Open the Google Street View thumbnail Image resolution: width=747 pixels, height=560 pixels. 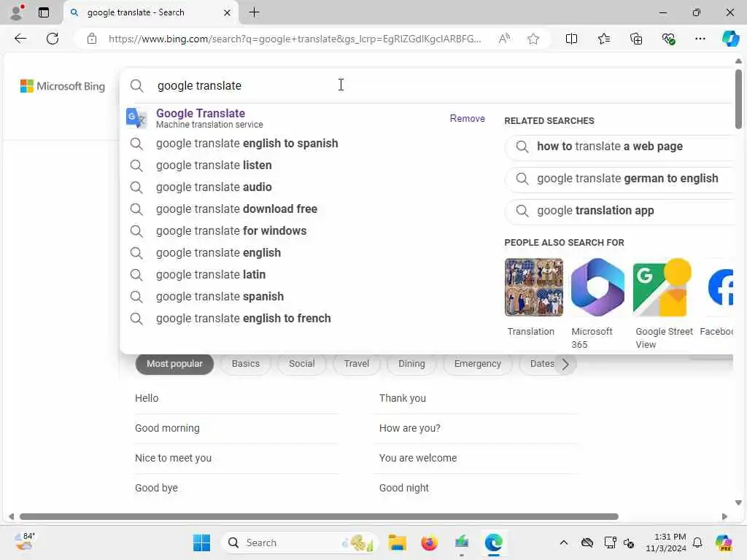(x=662, y=287)
